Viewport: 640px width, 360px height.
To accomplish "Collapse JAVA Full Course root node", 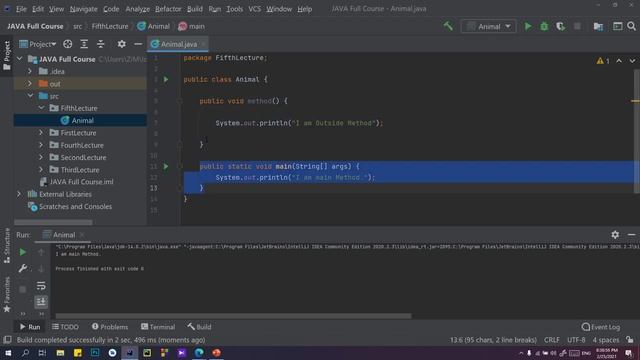I will pyautogui.click(x=19, y=59).
